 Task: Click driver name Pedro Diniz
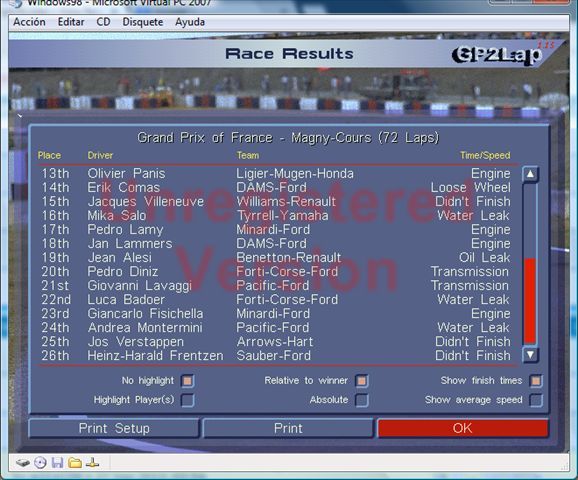coord(123,271)
